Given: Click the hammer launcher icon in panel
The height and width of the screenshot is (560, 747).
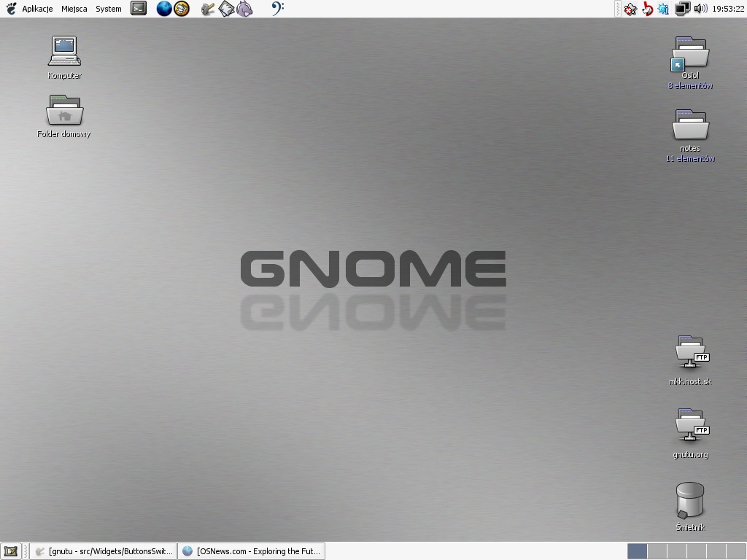Looking at the screenshot, I should pos(207,9).
